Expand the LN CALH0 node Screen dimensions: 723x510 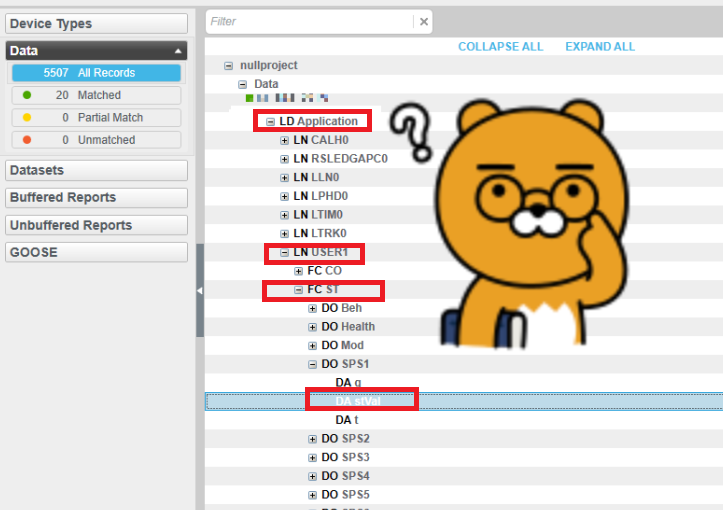coord(284,141)
